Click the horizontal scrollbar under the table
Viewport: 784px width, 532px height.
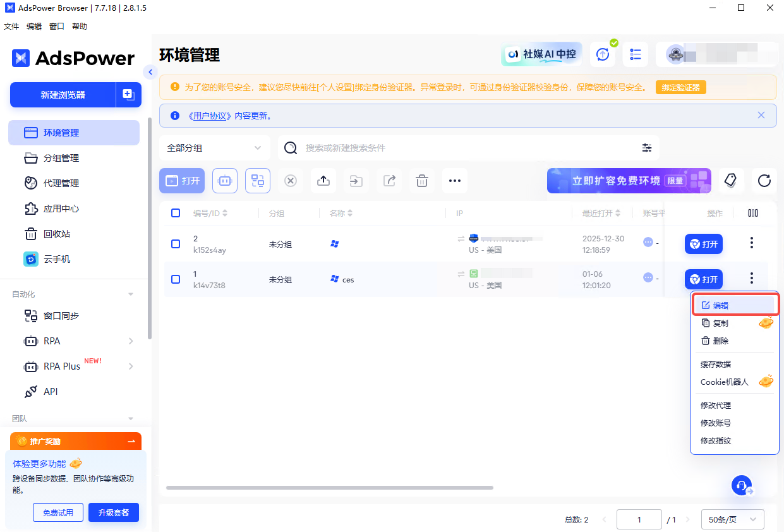329,488
